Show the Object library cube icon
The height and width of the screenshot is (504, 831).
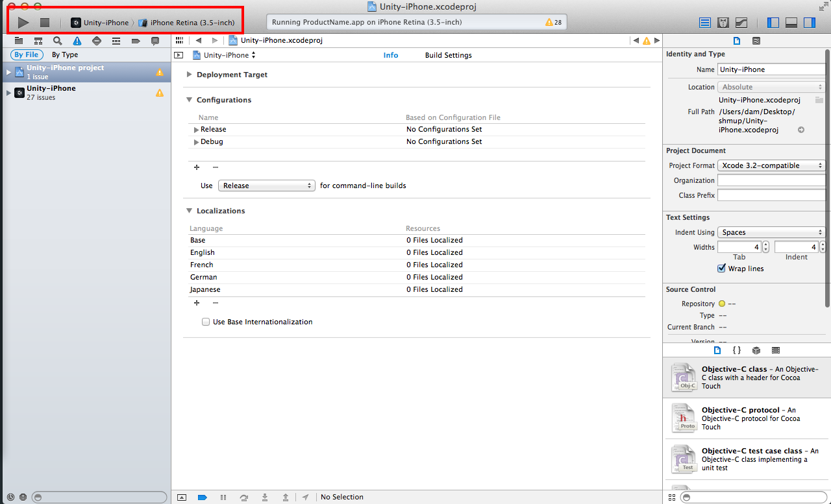pos(756,350)
